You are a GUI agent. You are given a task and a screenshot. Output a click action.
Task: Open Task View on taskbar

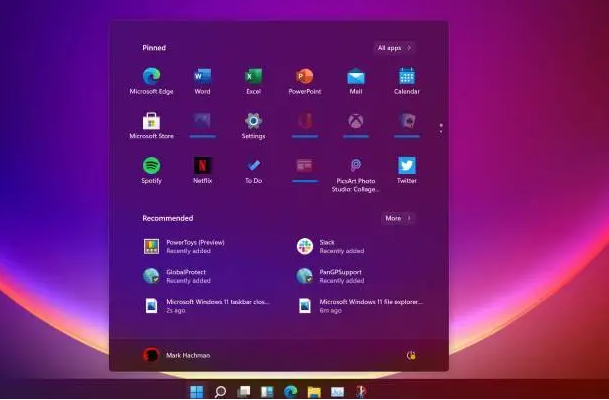tap(244, 391)
